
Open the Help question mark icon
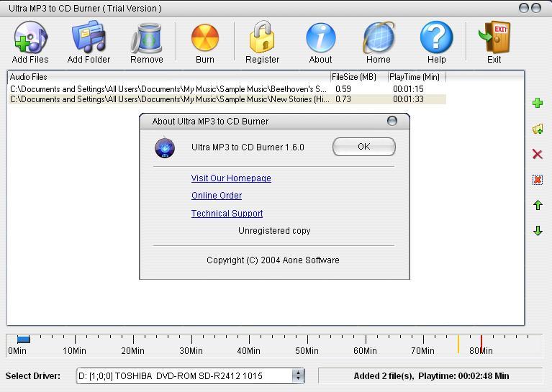point(437,37)
